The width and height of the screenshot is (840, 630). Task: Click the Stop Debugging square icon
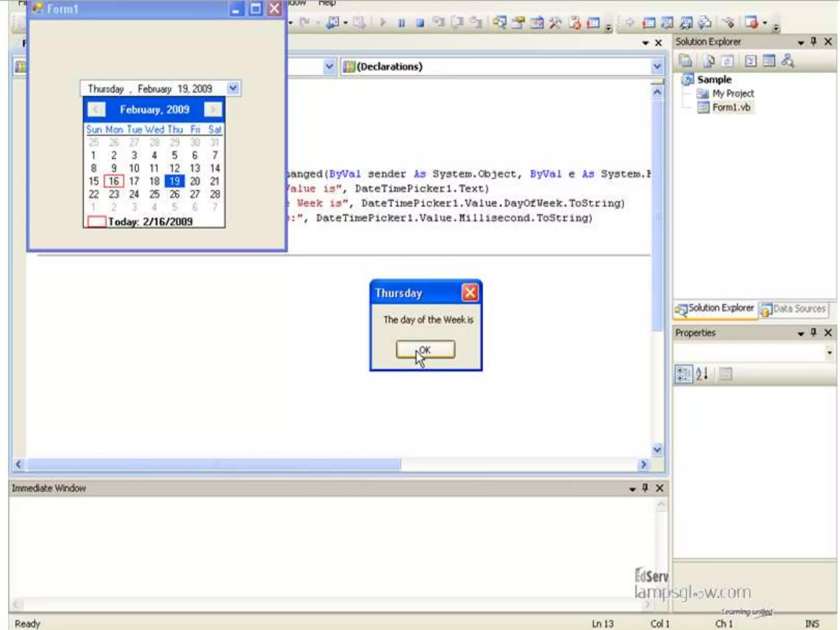click(x=420, y=23)
